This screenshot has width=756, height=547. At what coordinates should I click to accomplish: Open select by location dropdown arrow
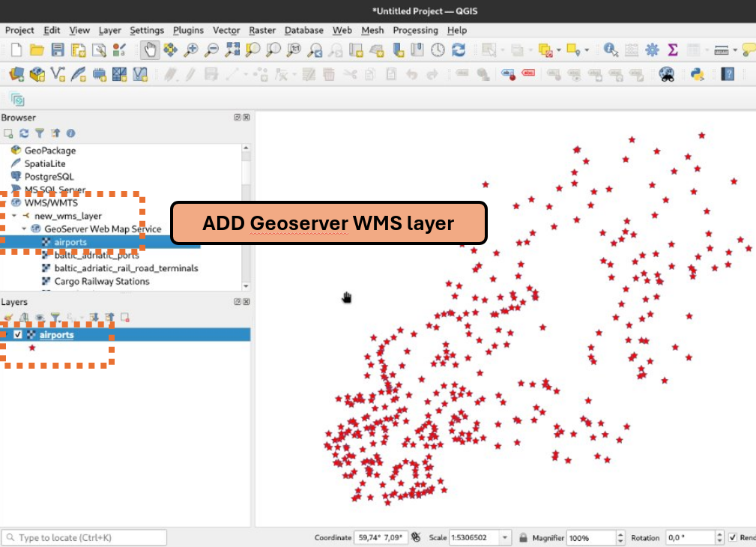[x=587, y=49]
